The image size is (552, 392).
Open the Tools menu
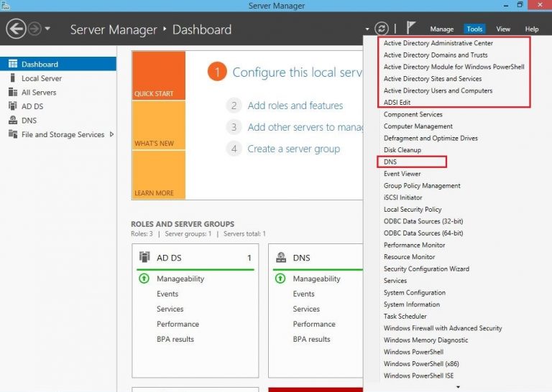pos(474,29)
